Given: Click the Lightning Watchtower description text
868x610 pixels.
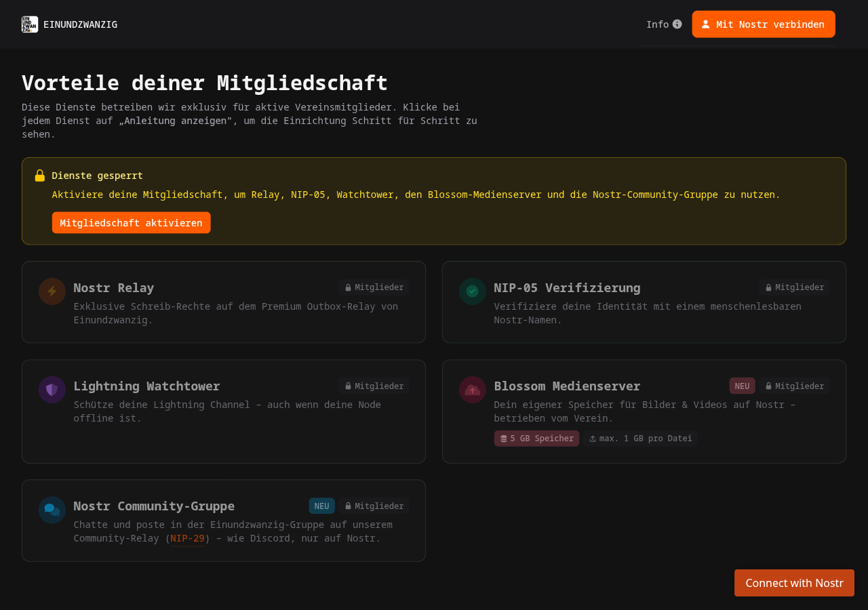Looking at the screenshot, I should click(x=227, y=411).
